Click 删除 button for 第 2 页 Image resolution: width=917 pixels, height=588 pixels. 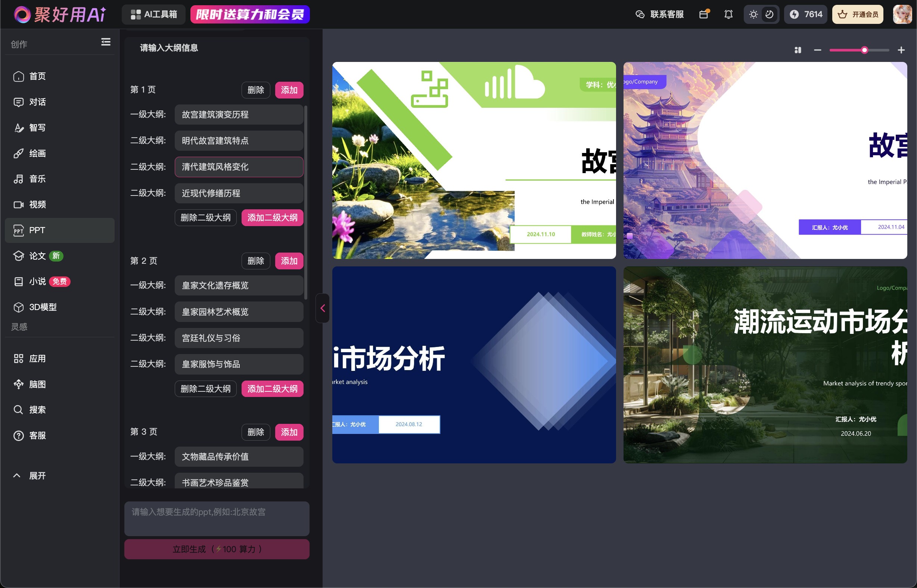tap(256, 261)
